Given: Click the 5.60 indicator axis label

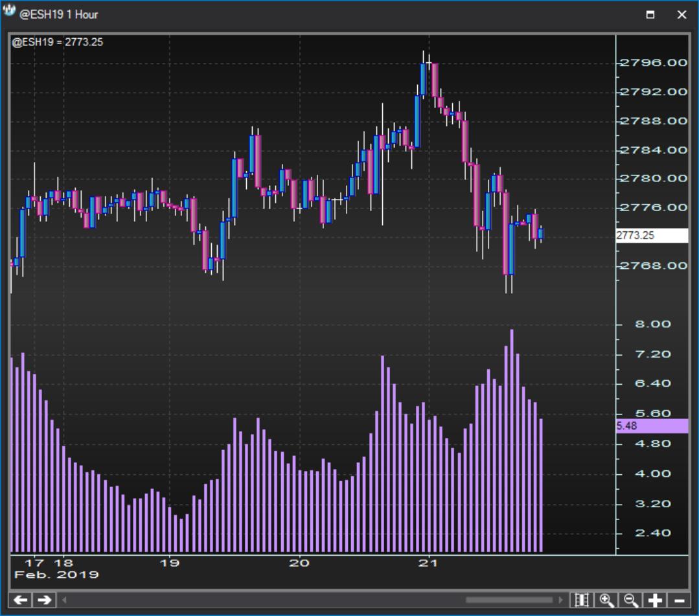Looking at the screenshot, I should click(652, 414).
